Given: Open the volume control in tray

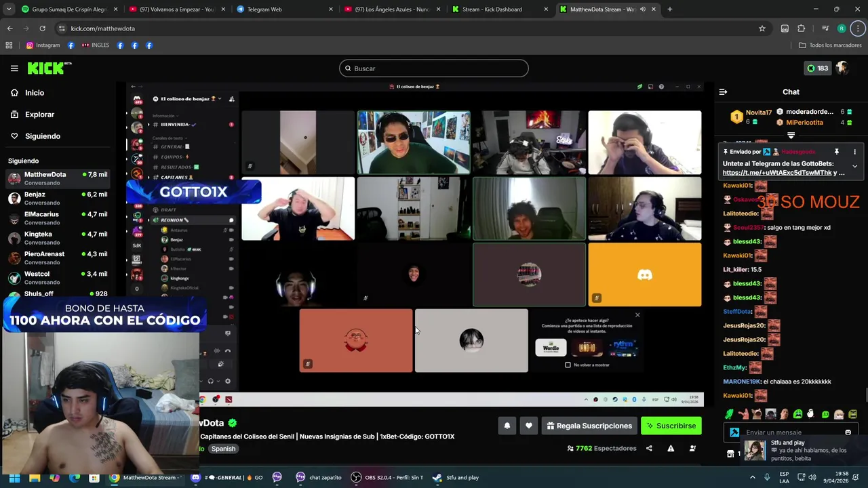Looking at the screenshot, I should (811, 477).
